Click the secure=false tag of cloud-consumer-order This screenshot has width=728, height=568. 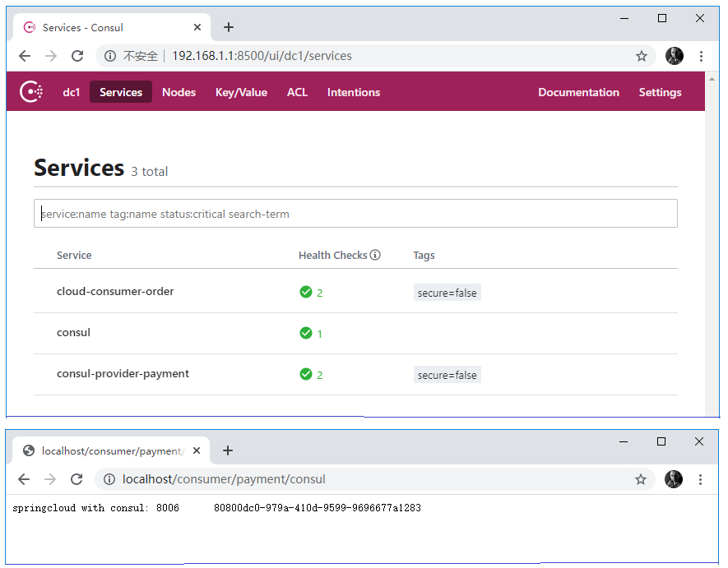coord(447,293)
